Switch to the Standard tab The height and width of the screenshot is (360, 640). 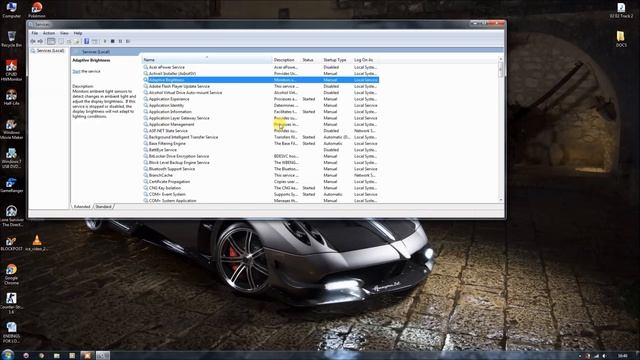click(x=103, y=207)
